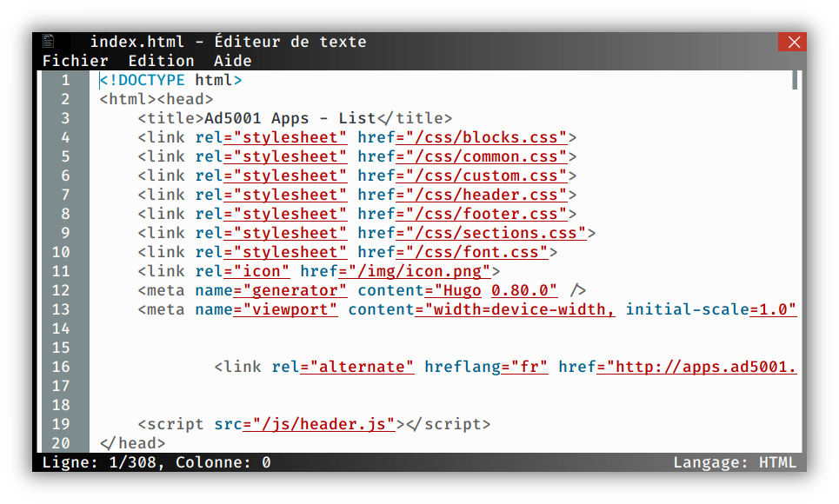Image resolution: width=839 pixels, height=504 pixels.
Task: Open the Aide menu
Action: click(233, 61)
